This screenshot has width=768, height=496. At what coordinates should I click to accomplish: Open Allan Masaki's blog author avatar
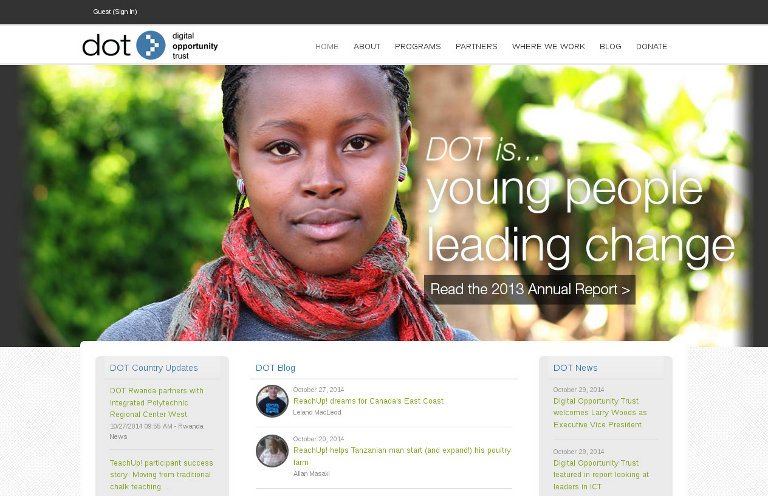[x=272, y=451]
